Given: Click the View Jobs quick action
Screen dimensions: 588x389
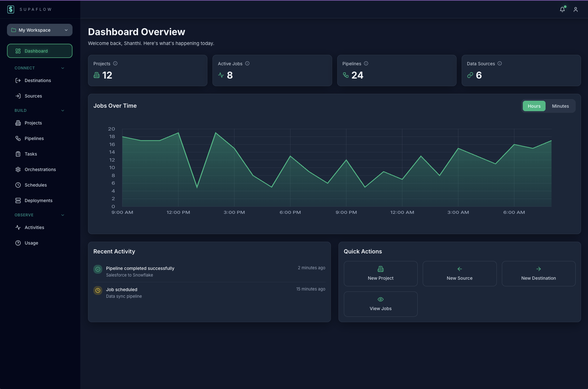Looking at the screenshot, I should click(x=381, y=304).
